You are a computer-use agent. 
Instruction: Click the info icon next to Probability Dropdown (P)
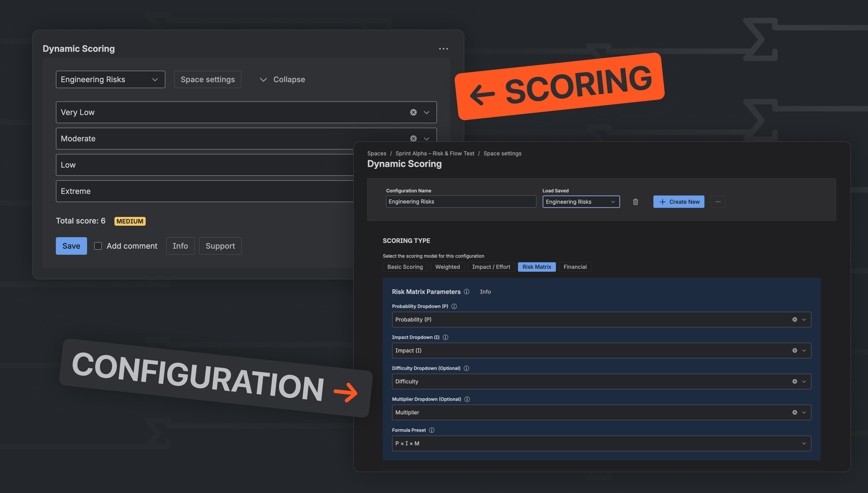454,306
